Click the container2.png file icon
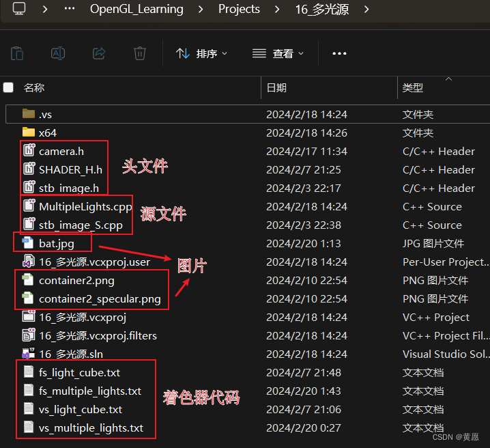This screenshot has width=490, height=448. pos(28,280)
